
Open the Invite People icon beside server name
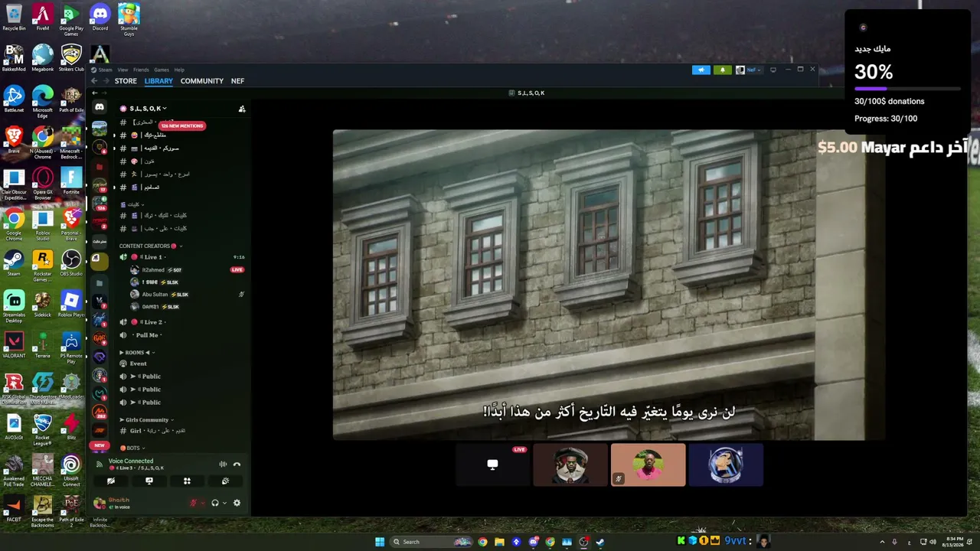[242, 109]
